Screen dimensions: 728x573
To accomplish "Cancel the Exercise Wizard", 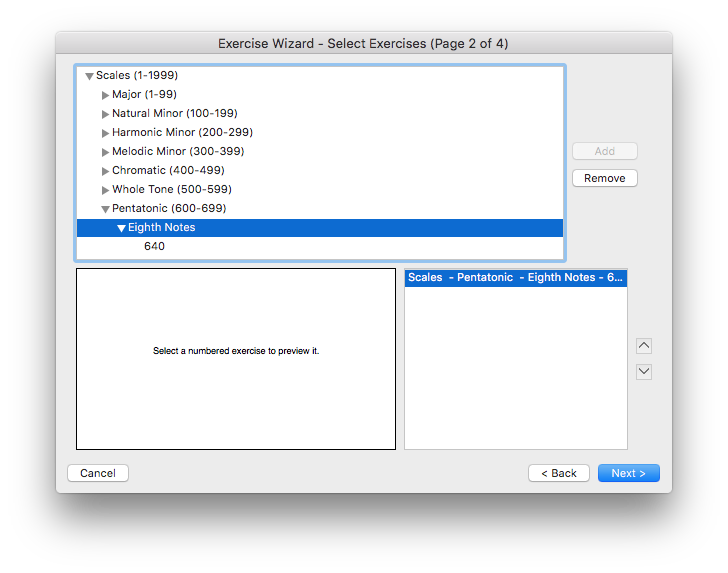I will (x=98, y=473).
